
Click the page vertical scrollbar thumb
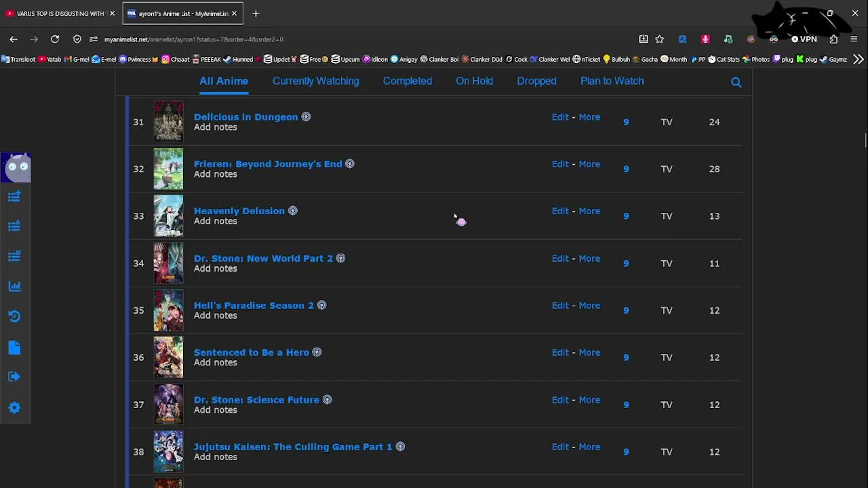865,140
